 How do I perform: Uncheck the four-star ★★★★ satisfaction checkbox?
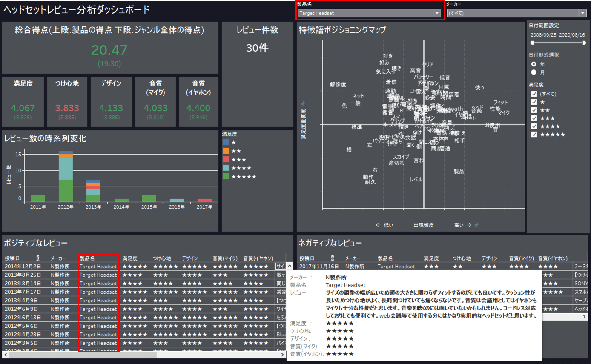coord(534,126)
